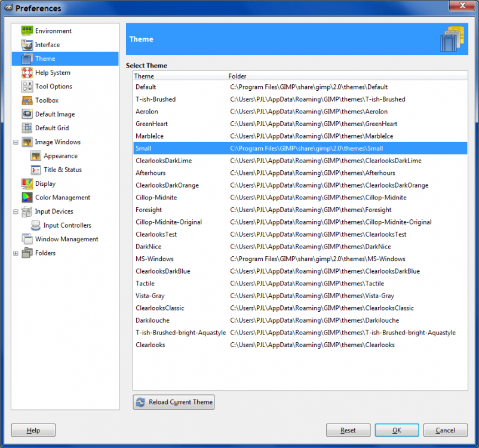Screen dimensions: 479x448
Task: Click the Input Controllers icon
Action: click(36, 225)
